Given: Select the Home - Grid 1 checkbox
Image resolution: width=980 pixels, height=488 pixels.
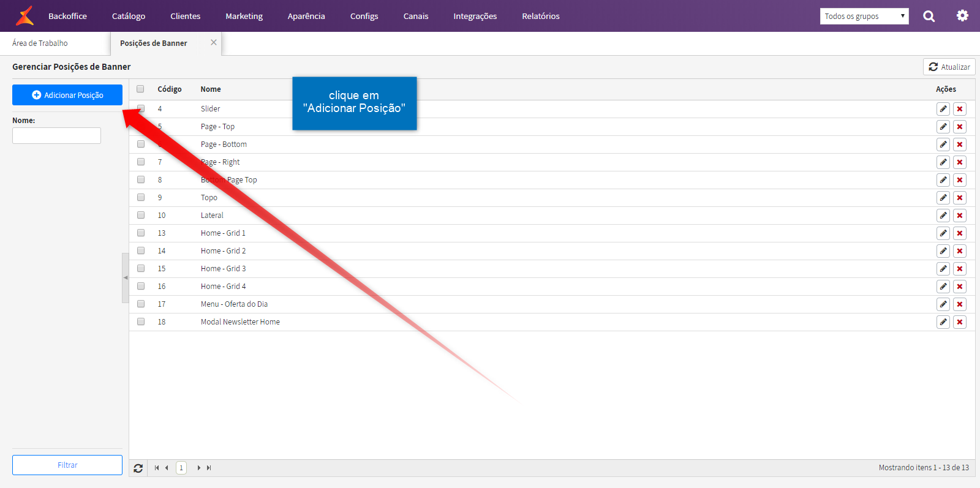Looking at the screenshot, I should 141,233.
